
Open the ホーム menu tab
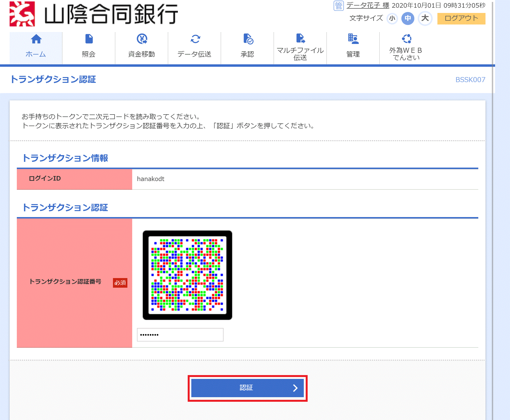36,48
